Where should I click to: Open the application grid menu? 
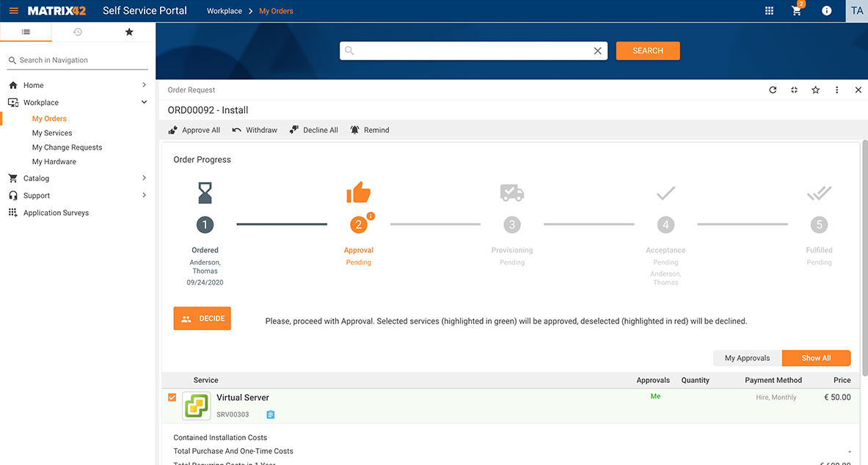pyautogui.click(x=769, y=10)
